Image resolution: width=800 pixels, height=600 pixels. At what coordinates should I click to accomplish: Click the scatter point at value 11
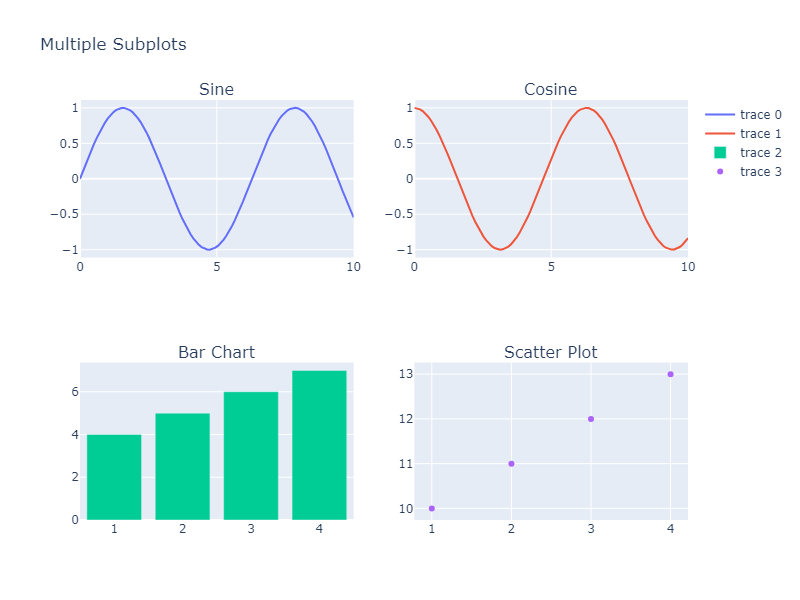[x=511, y=463]
